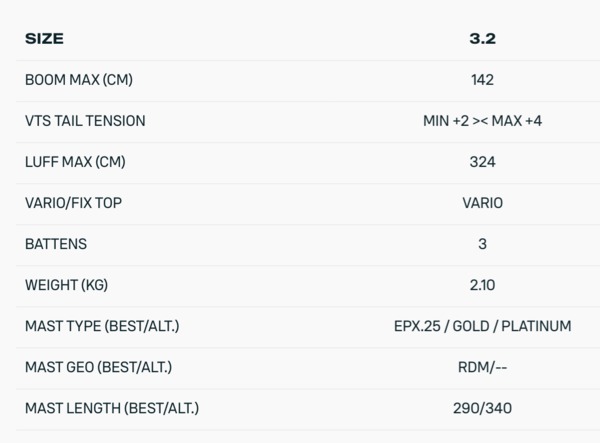
Task: Select the BOOM MAX (CM) row label
Action: pyautogui.click(x=75, y=80)
